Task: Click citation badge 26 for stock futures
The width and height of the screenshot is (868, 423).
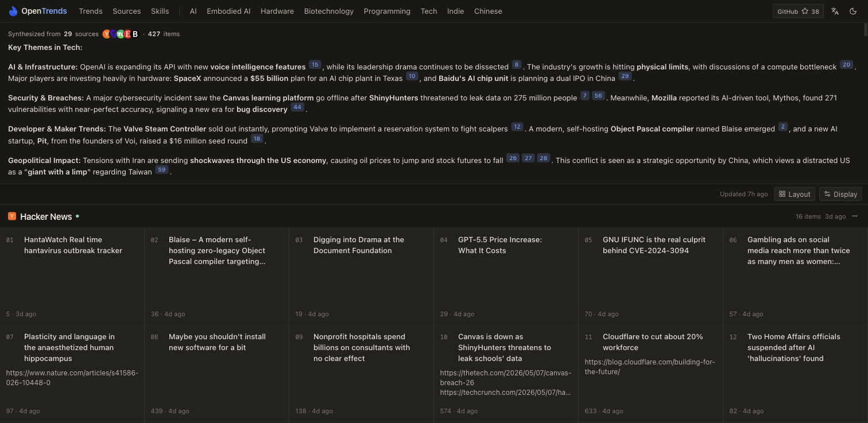Action: click(x=513, y=158)
